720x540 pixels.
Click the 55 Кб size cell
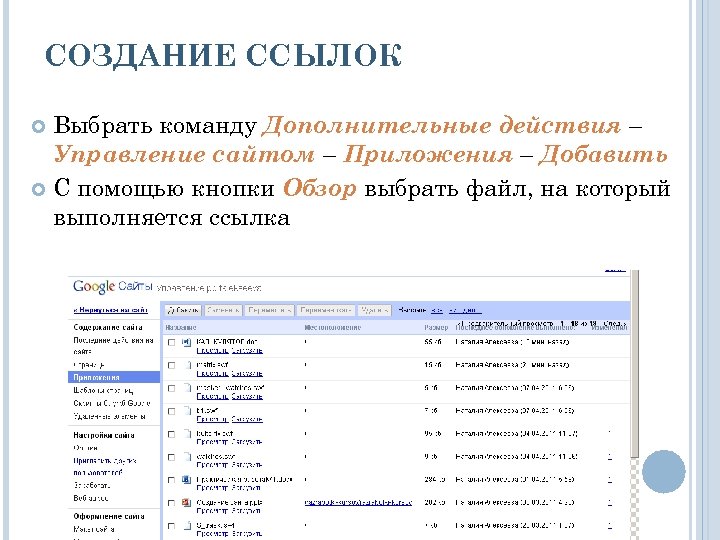[433, 342]
